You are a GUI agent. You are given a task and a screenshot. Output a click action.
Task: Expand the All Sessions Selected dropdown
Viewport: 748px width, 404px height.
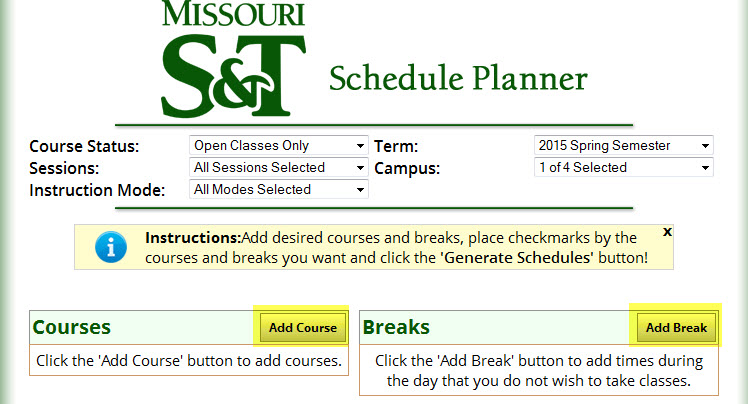click(x=279, y=167)
